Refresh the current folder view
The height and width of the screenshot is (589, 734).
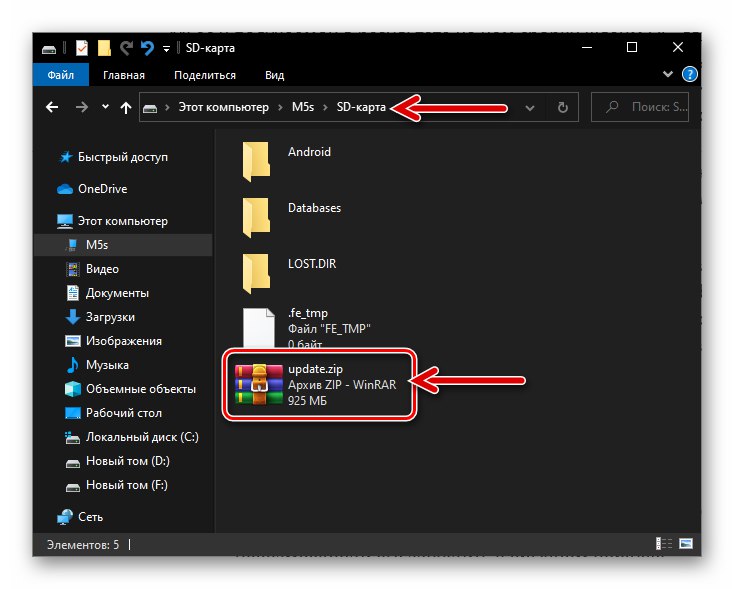tap(563, 108)
